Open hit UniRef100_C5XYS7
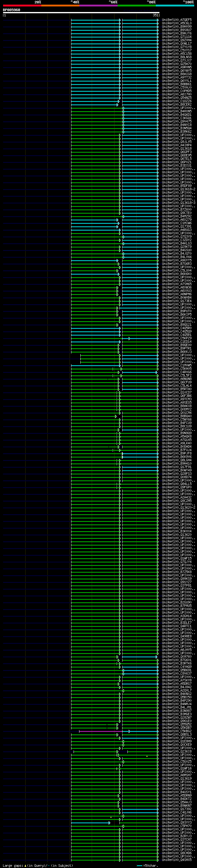 point(177,50)
